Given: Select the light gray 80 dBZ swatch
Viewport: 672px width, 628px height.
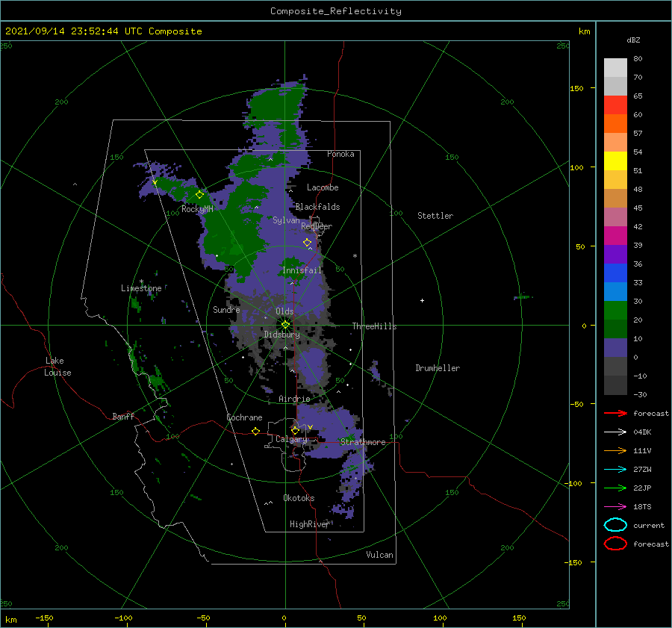Looking at the screenshot, I should pos(615,68).
